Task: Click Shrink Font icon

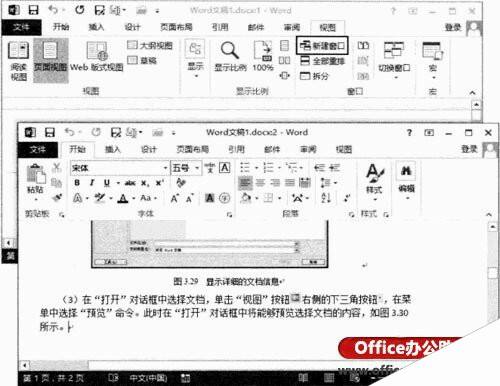Action: click(190, 198)
